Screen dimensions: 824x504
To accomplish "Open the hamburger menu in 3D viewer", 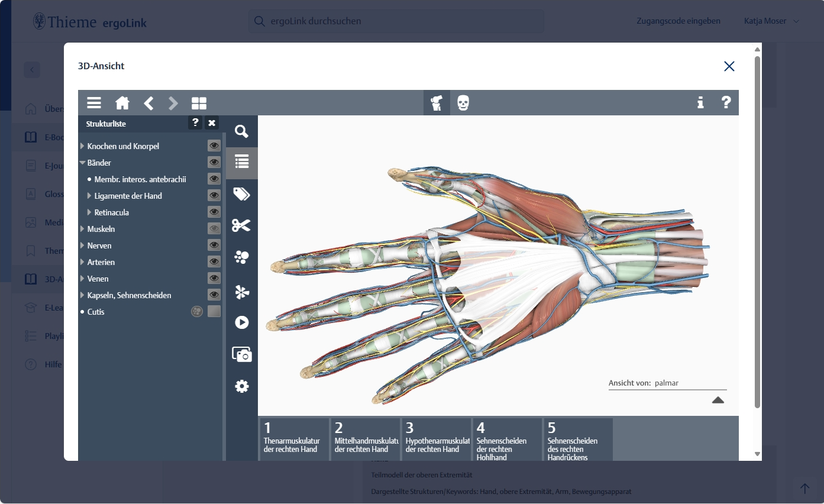I will (94, 103).
